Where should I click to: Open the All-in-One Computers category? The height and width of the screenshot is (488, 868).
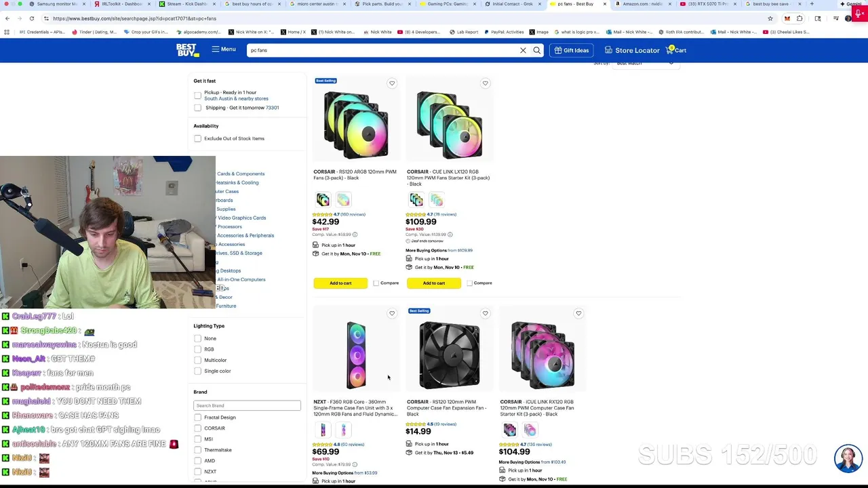(241, 280)
